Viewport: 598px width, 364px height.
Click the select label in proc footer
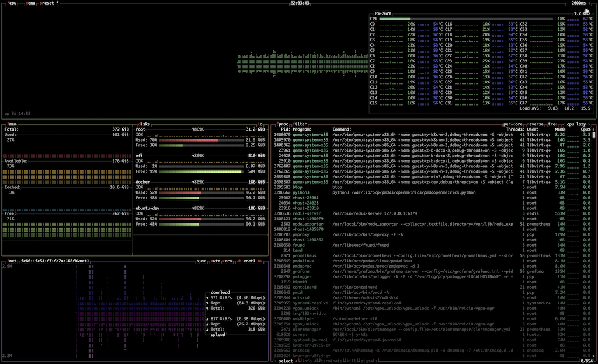(x=286, y=360)
